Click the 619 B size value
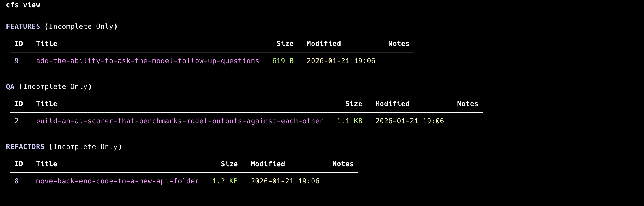Viewport: 644px width, 206px height. (x=283, y=61)
